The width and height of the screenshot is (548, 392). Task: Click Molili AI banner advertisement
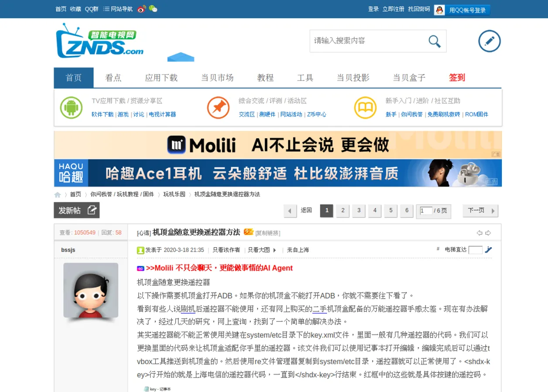[x=278, y=145]
